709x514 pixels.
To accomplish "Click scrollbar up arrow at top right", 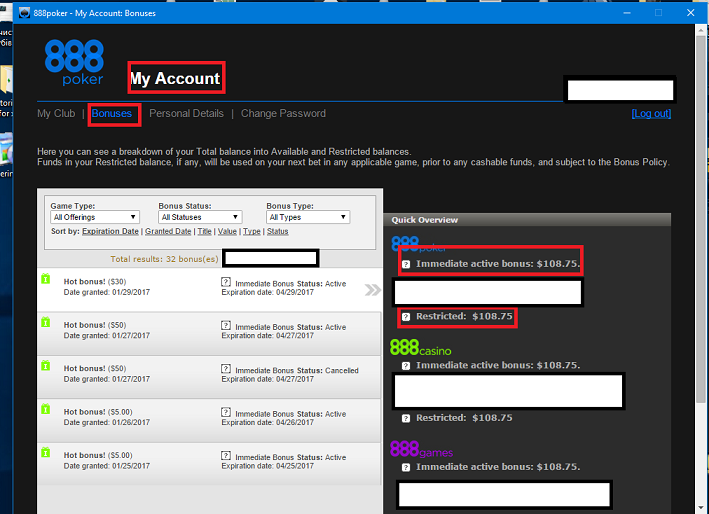I will point(701,30).
